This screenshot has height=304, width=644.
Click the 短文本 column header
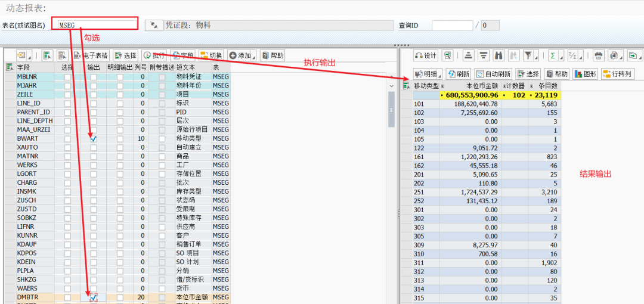pyautogui.click(x=193, y=67)
